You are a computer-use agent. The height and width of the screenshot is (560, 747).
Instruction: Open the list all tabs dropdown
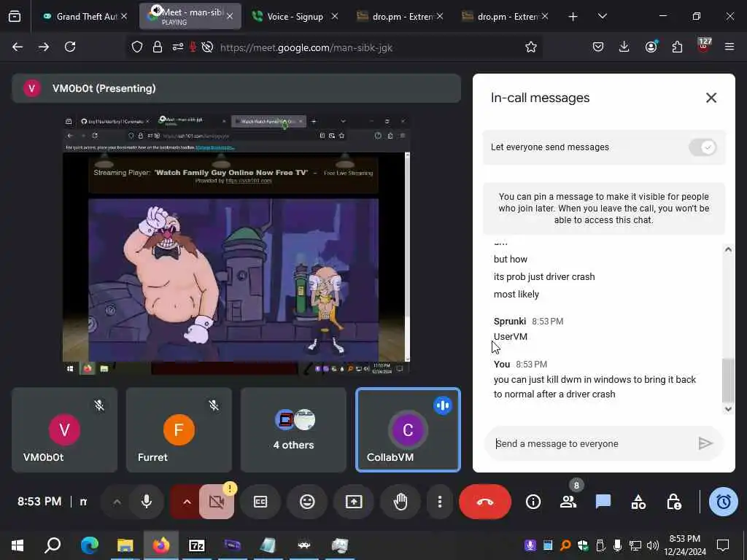[602, 16]
